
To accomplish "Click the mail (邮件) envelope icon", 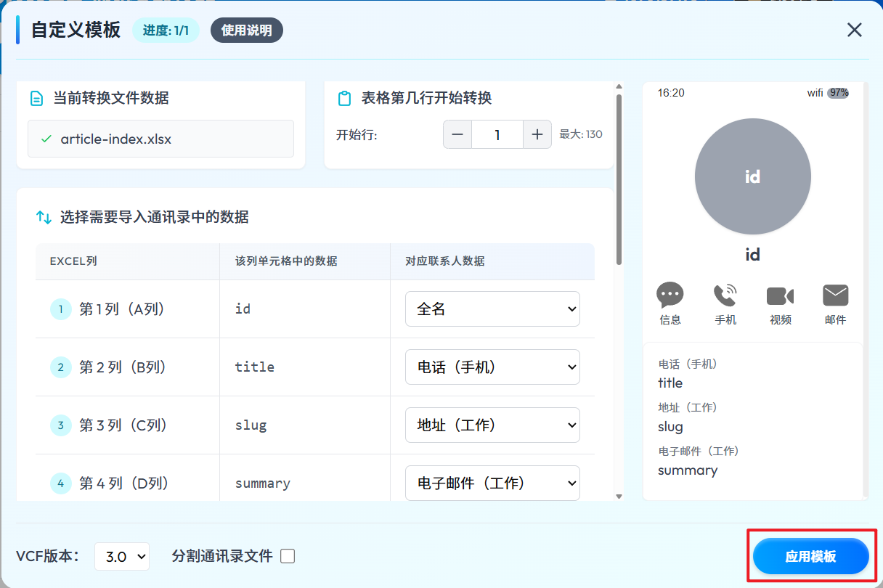I will pyautogui.click(x=835, y=295).
